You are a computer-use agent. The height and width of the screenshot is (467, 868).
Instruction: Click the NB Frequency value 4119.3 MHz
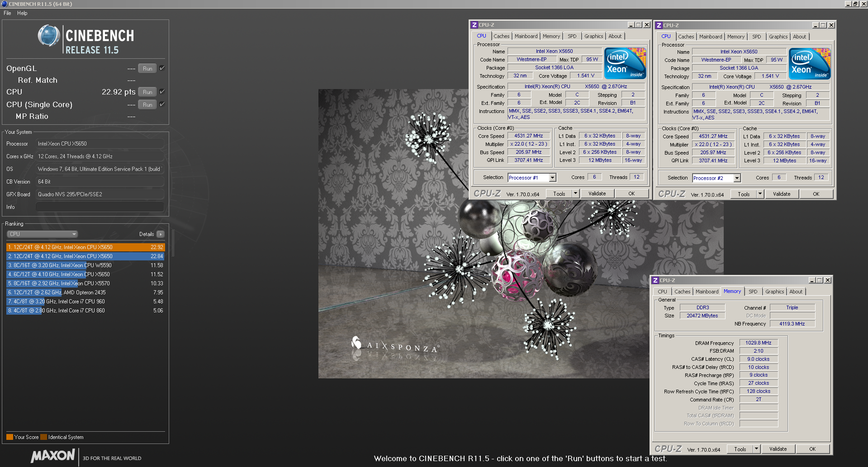(x=792, y=324)
